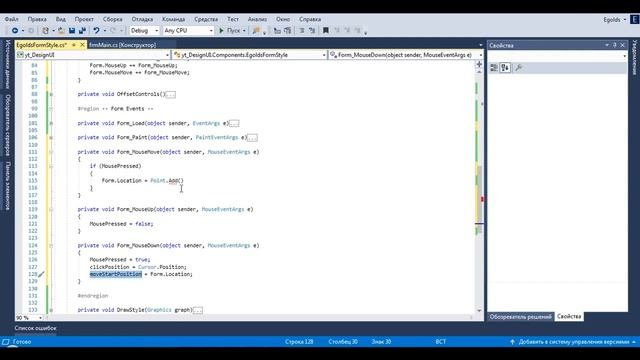Open find in files toolbar icon
Image resolution: width=640 pixels, height=360 pixels.
pyautogui.click(x=256, y=31)
